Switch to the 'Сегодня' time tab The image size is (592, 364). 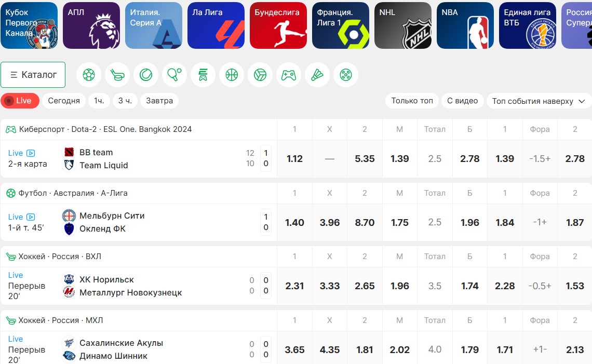click(x=64, y=101)
